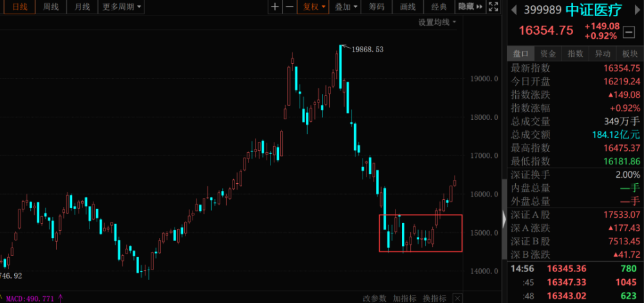Select the 板块 tab
This screenshot has width=644, height=303.
tap(630, 54)
